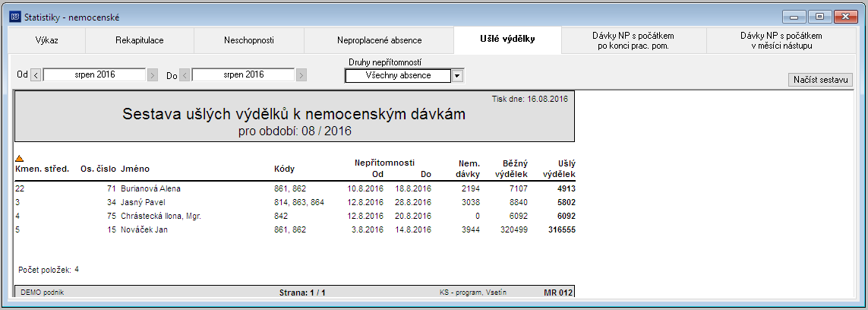
Task: Click the Od date field srpen 2016
Action: (x=94, y=74)
